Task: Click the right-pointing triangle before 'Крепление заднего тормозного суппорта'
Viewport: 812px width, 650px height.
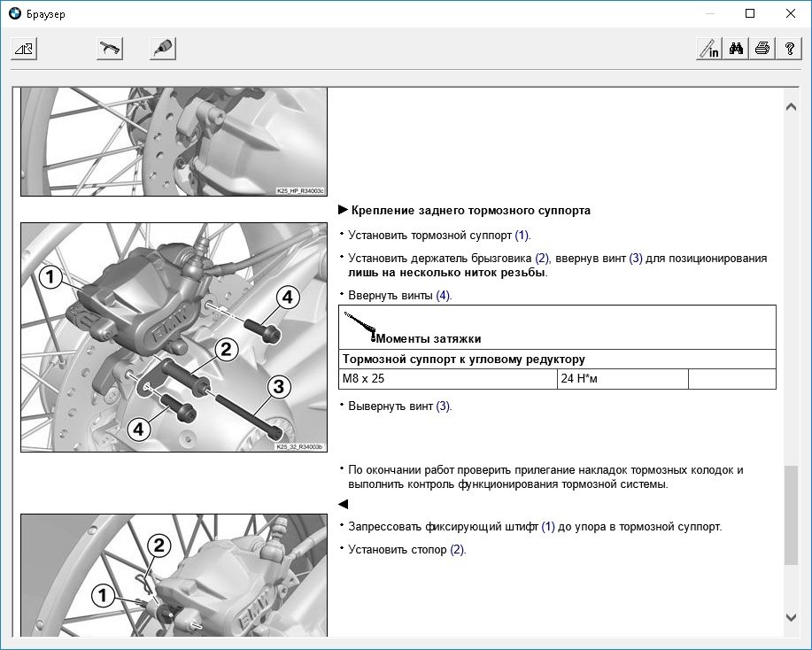Action: pos(344,211)
